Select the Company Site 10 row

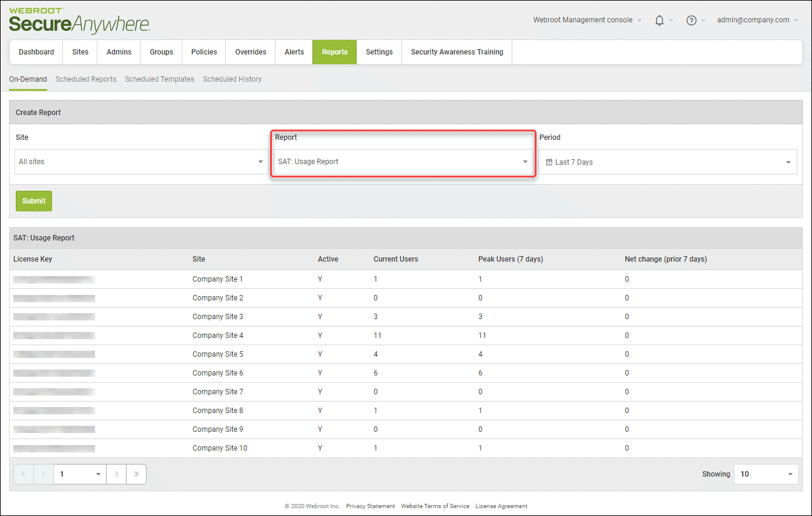[406, 448]
